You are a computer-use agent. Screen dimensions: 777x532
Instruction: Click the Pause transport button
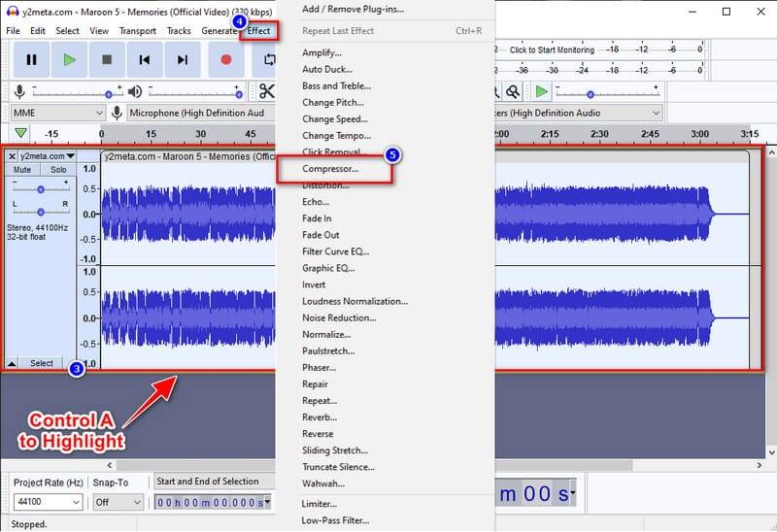click(x=31, y=59)
